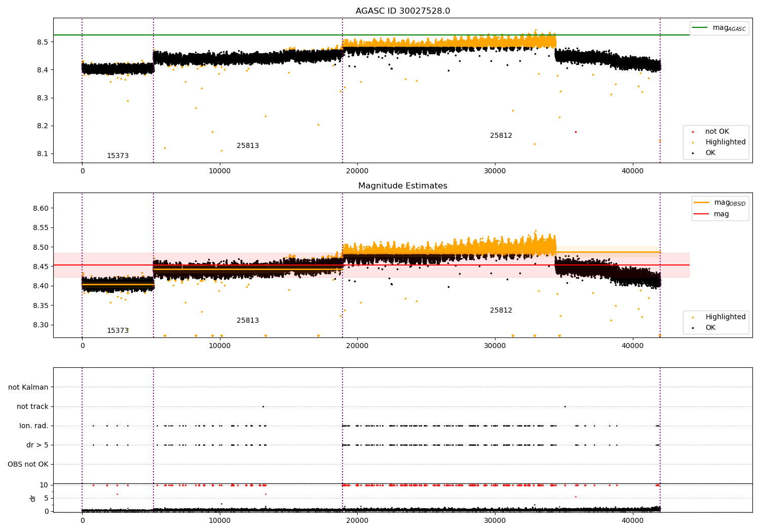Click 'Highlighted' in the top plot legend
This screenshot has height=532, width=760.
click(726, 142)
